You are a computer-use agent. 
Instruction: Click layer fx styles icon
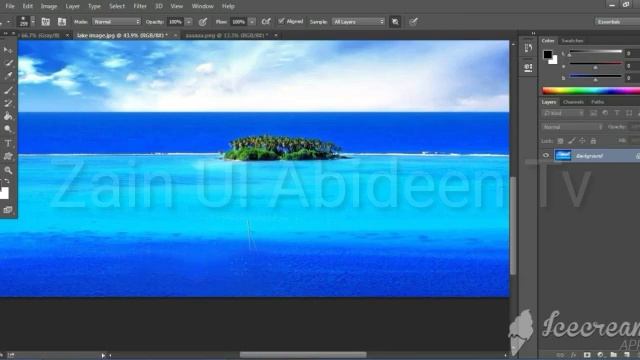coord(573,355)
